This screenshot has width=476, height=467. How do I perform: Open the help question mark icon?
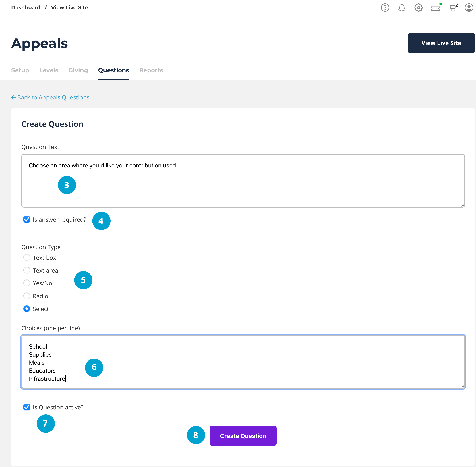point(385,8)
